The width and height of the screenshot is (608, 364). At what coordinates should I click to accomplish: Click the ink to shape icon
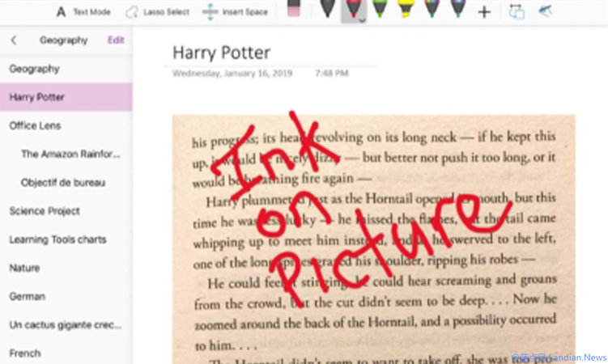tap(517, 11)
